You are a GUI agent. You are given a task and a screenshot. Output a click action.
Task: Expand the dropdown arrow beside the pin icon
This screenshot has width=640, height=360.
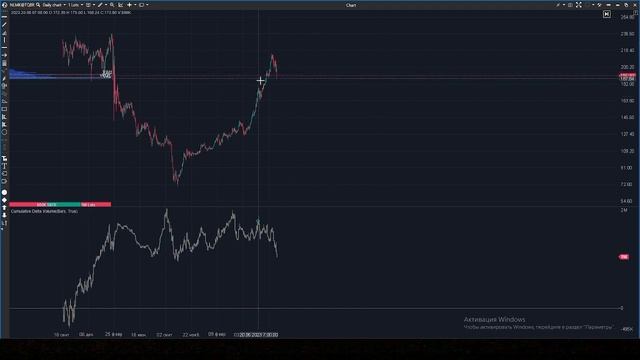pos(564,5)
